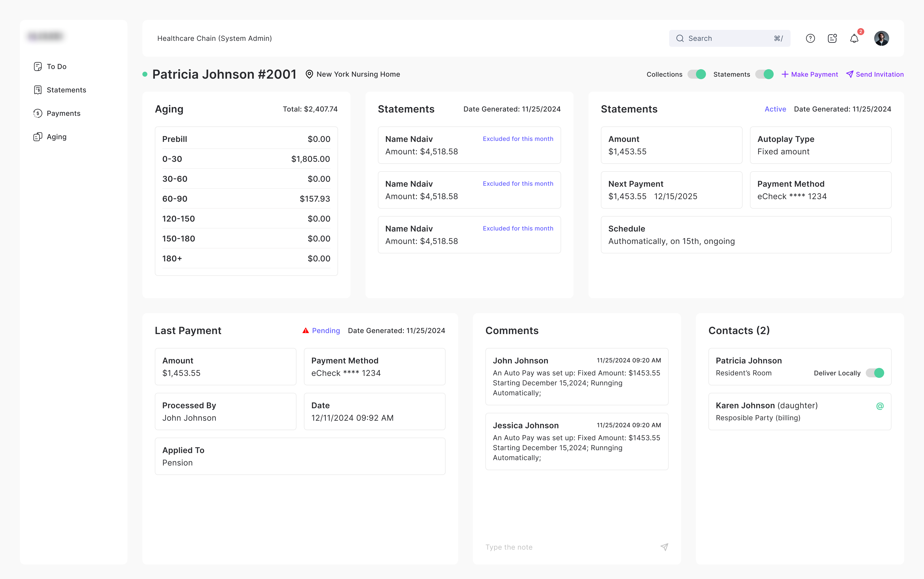This screenshot has height=579, width=924.
Task: Click the location pin beside New York Nursing Home
Action: [309, 74]
